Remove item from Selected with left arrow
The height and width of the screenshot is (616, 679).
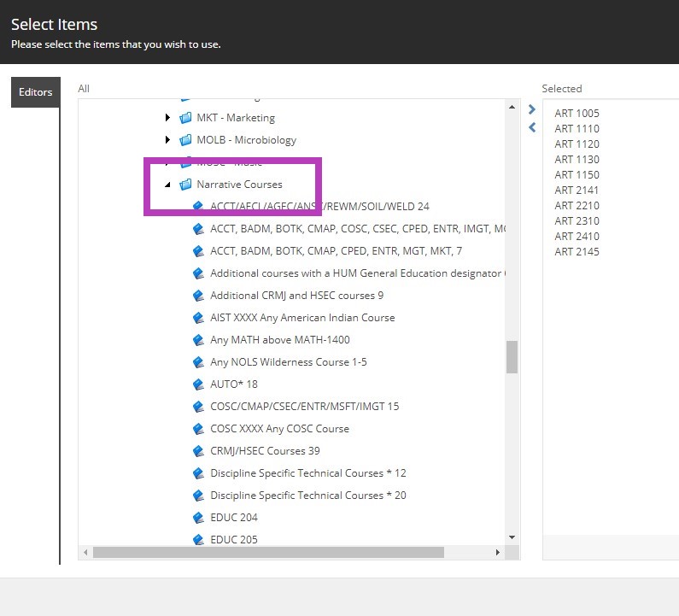pos(532,127)
